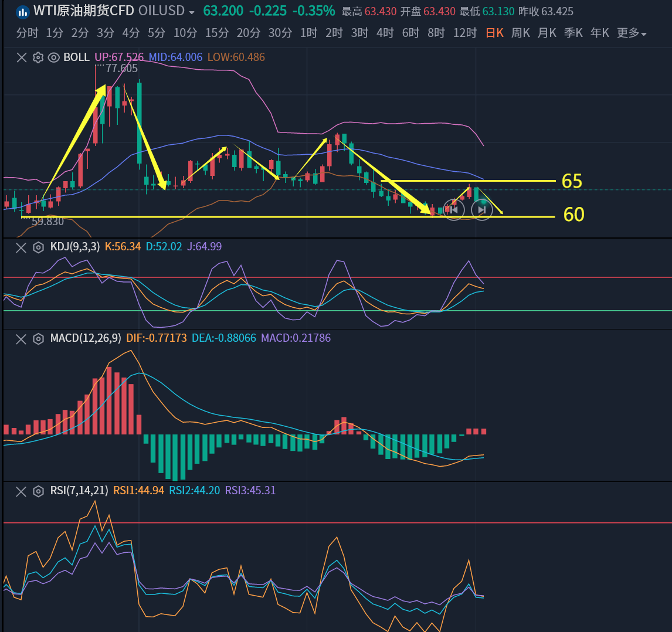Open the 更多 timeframe dropdown
672x632 pixels.
pos(632,33)
